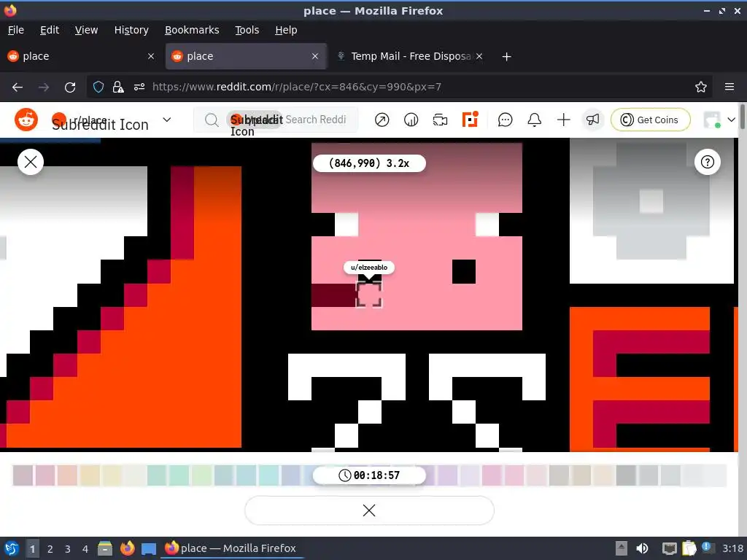Viewport: 747px width, 560px height.
Task: Open the Help menu
Action: coord(286,30)
